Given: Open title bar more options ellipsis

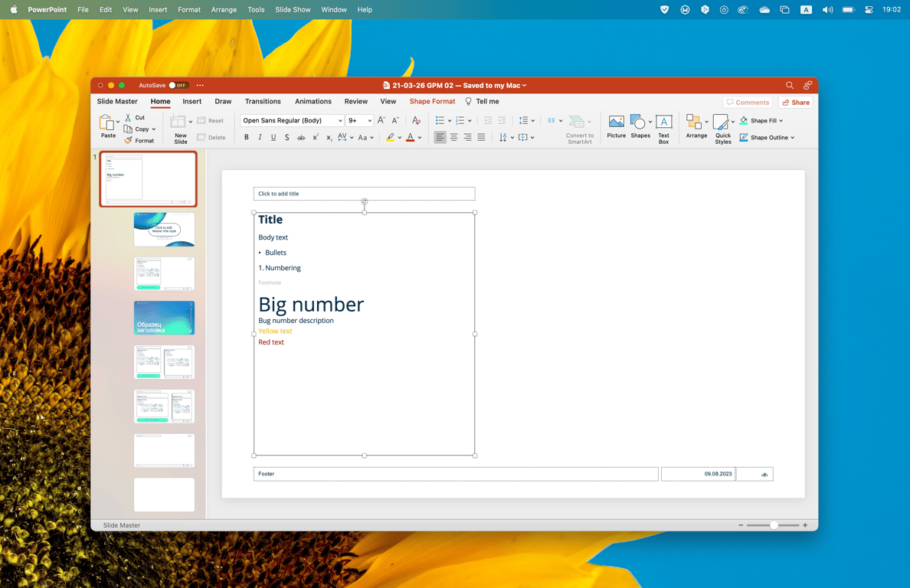Looking at the screenshot, I should (x=200, y=85).
